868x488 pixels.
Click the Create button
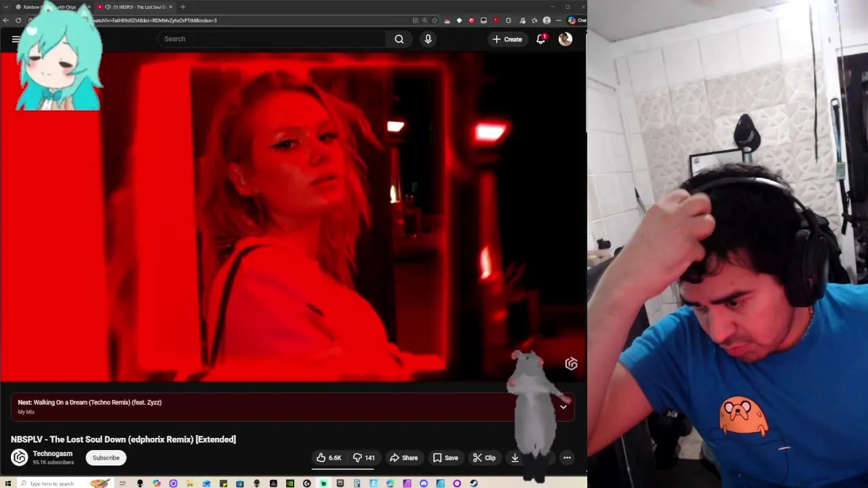coord(507,39)
